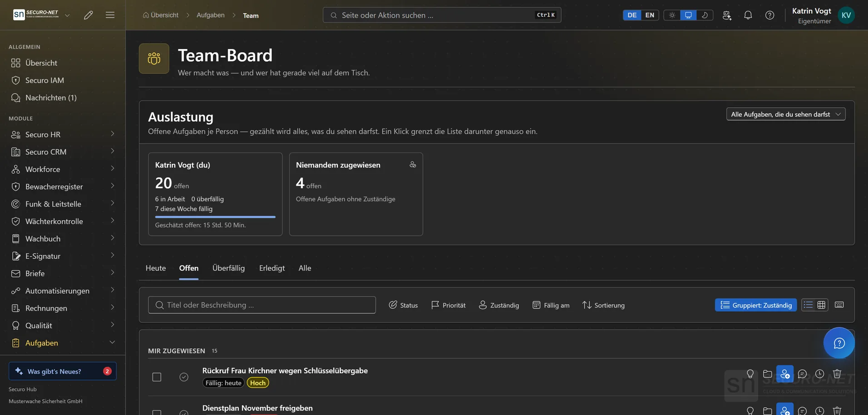This screenshot has width=868, height=415.
Task: Enable dark theme with the moon icon
Action: pyautogui.click(x=705, y=15)
